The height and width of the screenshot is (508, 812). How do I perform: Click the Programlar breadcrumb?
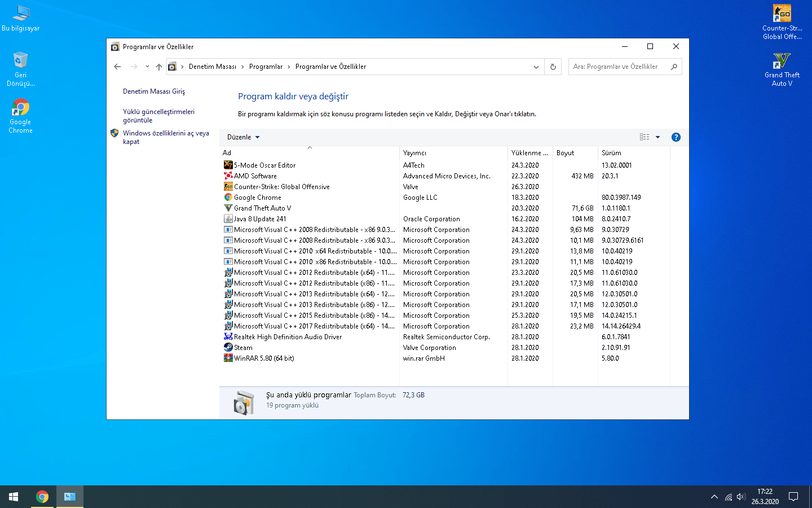click(x=266, y=67)
